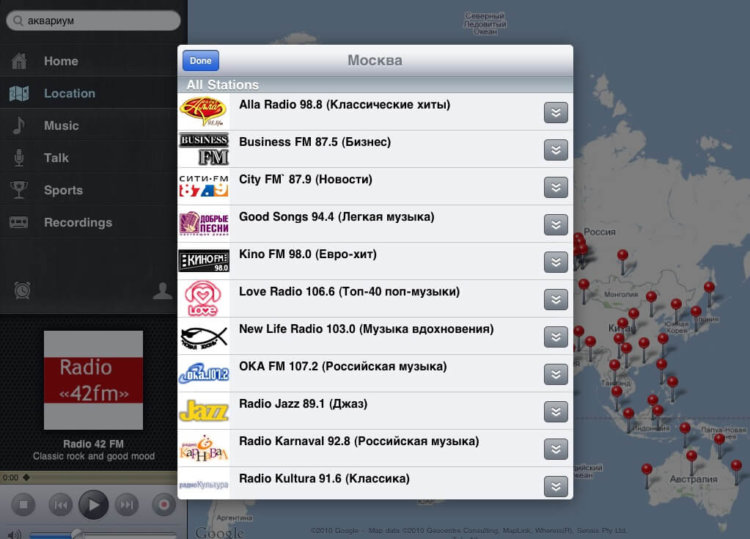750x539 pixels.
Task: Expand Alla Radio 98.8 options arrow
Action: pyautogui.click(x=556, y=112)
